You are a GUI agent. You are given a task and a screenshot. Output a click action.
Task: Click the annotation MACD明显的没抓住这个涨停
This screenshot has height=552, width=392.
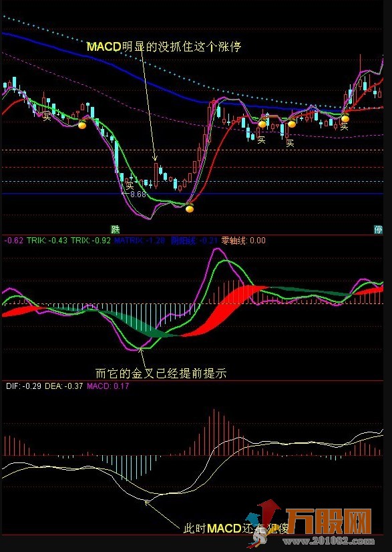pos(164,47)
